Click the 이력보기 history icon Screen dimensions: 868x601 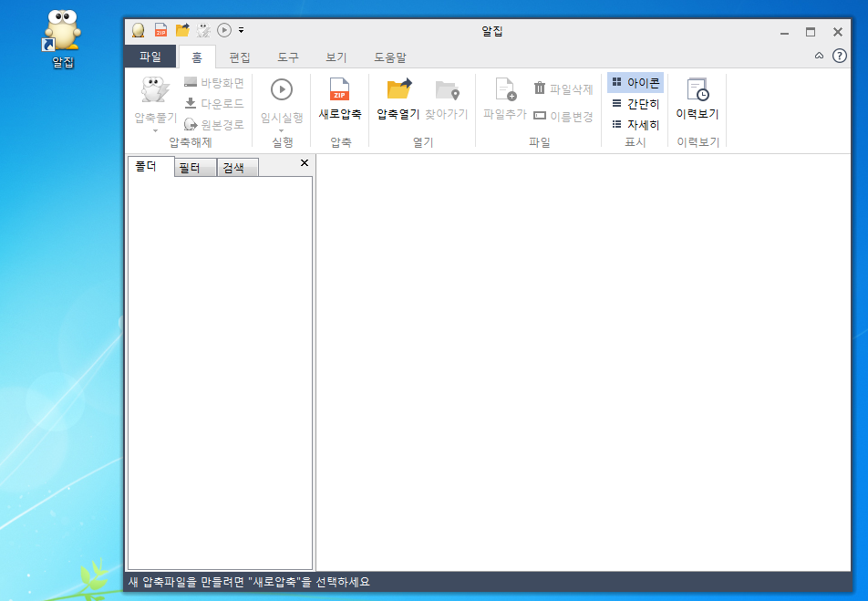697,89
